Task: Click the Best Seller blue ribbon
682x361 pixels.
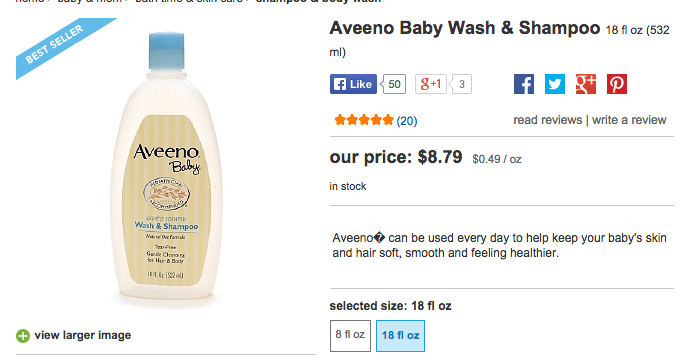Action: [x=59, y=46]
